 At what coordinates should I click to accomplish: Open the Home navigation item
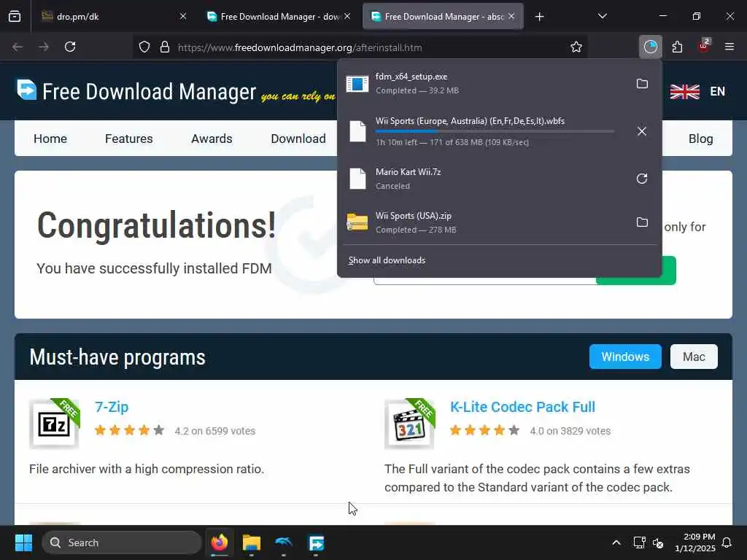(x=50, y=139)
